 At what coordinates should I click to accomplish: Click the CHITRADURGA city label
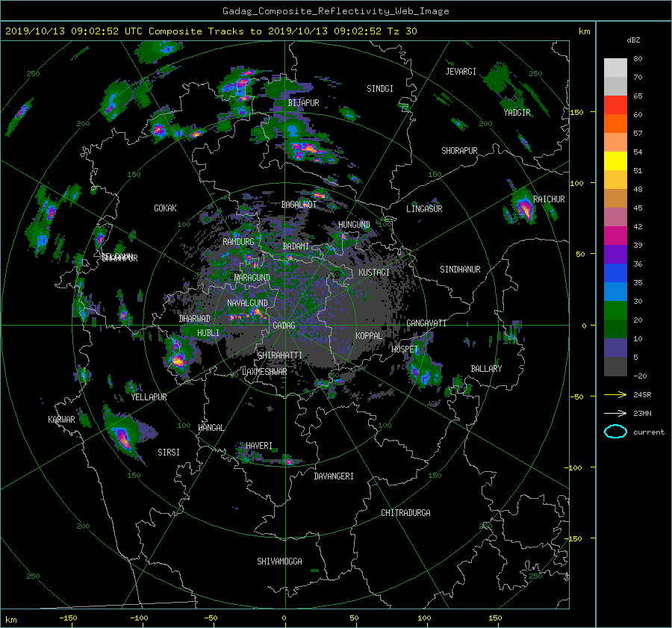[x=405, y=513]
